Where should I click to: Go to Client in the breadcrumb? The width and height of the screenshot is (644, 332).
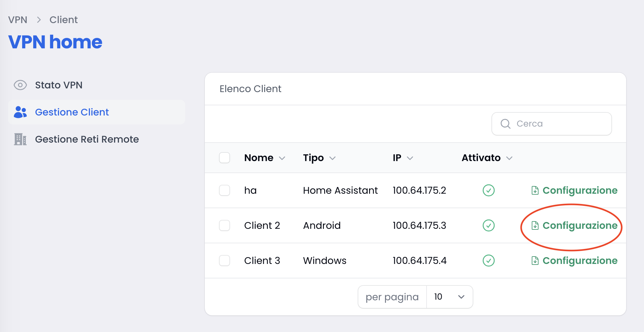pos(64,20)
